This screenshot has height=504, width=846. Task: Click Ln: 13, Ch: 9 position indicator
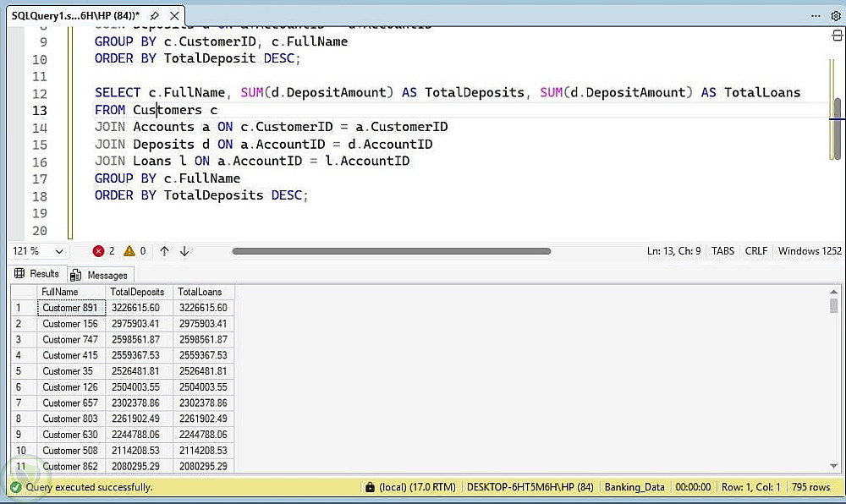pos(673,251)
